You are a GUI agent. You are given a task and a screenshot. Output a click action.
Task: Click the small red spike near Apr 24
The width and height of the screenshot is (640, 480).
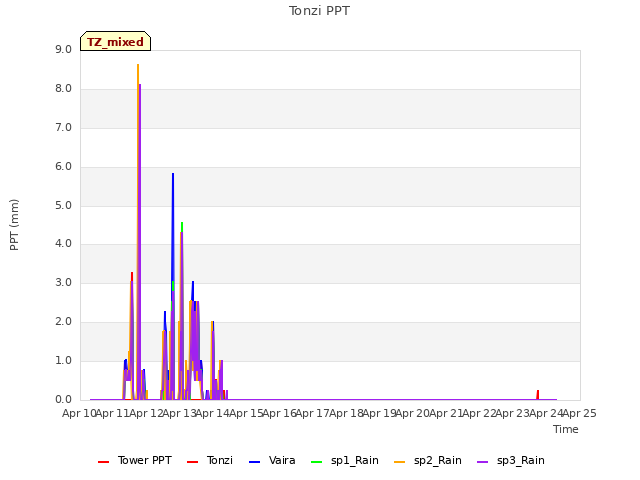pos(538,393)
